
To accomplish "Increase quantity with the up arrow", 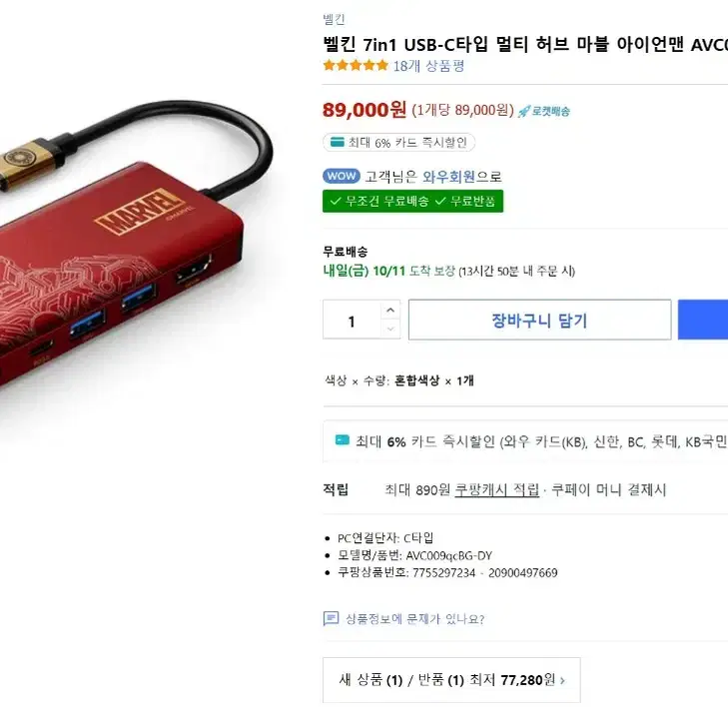I will click(x=390, y=311).
